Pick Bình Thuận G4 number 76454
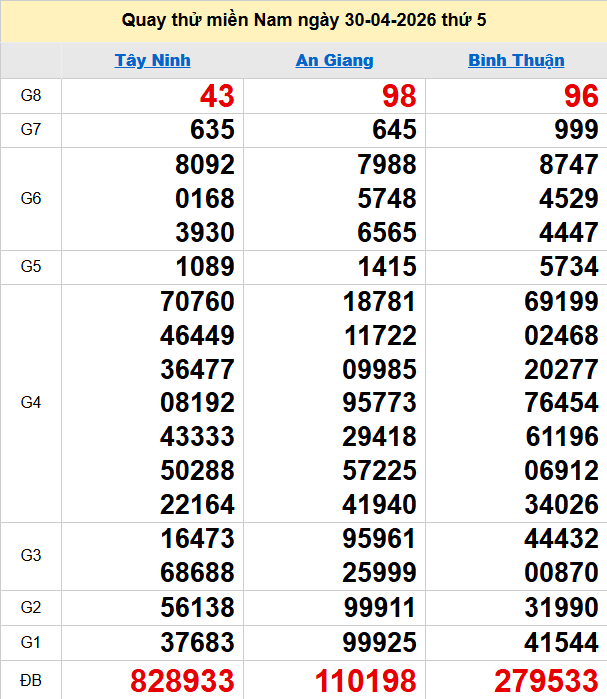The width and height of the screenshot is (607, 699). pos(561,403)
